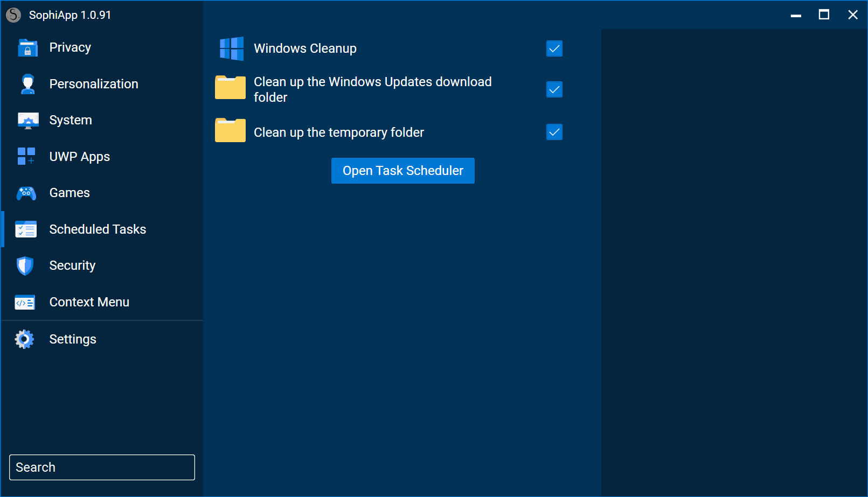Click the Settings gear icon
The height and width of the screenshot is (497, 868).
tap(24, 339)
